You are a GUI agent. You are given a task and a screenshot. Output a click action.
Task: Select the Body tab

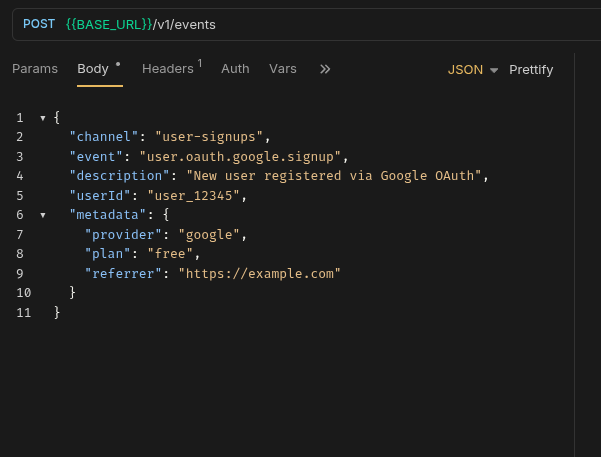click(93, 69)
